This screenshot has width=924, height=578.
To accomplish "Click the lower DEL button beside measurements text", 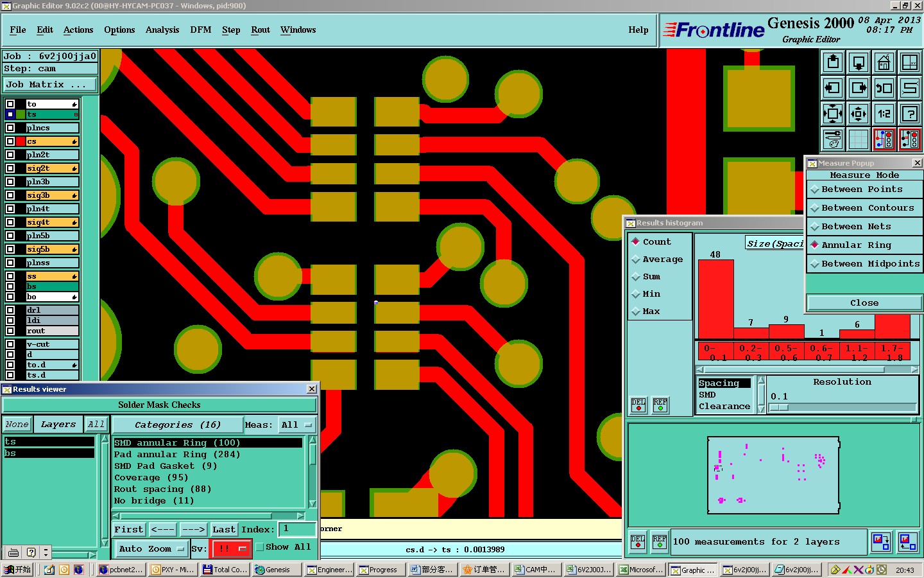I will 638,542.
